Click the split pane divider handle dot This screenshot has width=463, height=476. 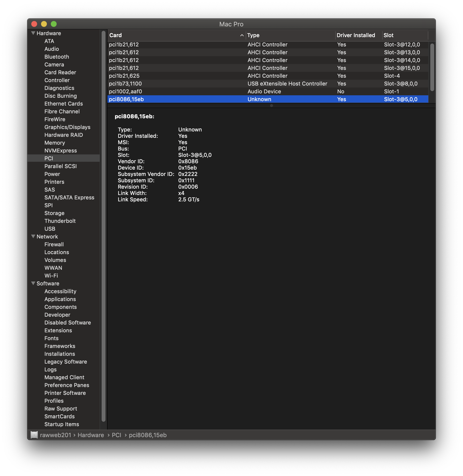click(271, 106)
